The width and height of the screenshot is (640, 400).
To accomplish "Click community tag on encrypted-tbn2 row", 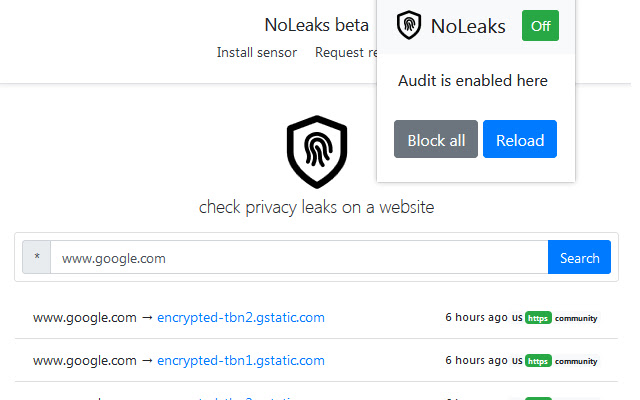I will click(x=576, y=318).
